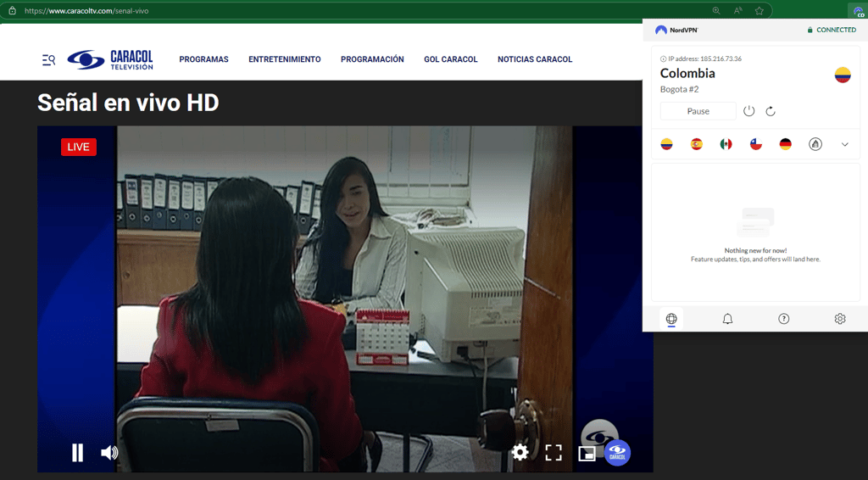Click the 'Señal en vivo HD' heading
The image size is (868, 480).
point(129,103)
